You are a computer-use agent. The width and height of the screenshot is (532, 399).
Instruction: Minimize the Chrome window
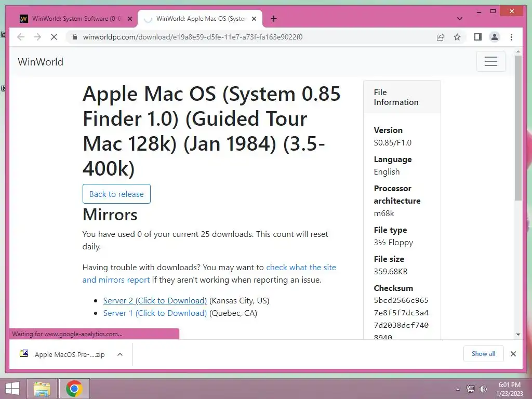point(478,11)
